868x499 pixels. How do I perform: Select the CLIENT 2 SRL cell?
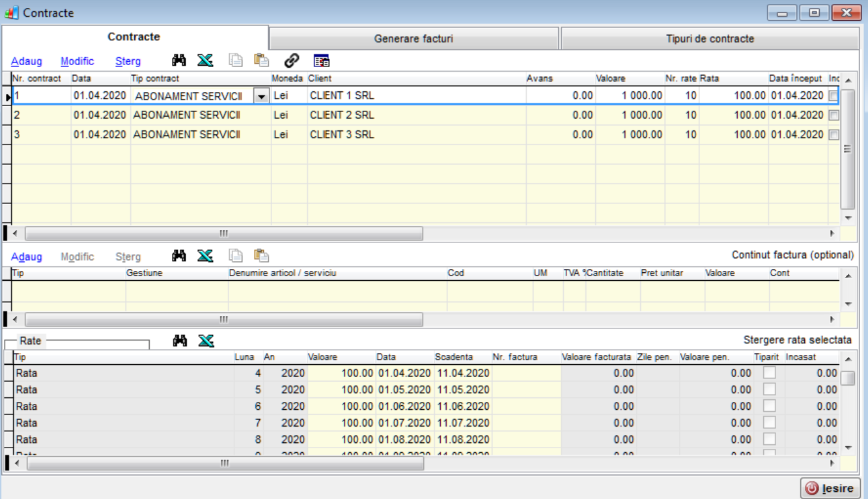[417, 115]
